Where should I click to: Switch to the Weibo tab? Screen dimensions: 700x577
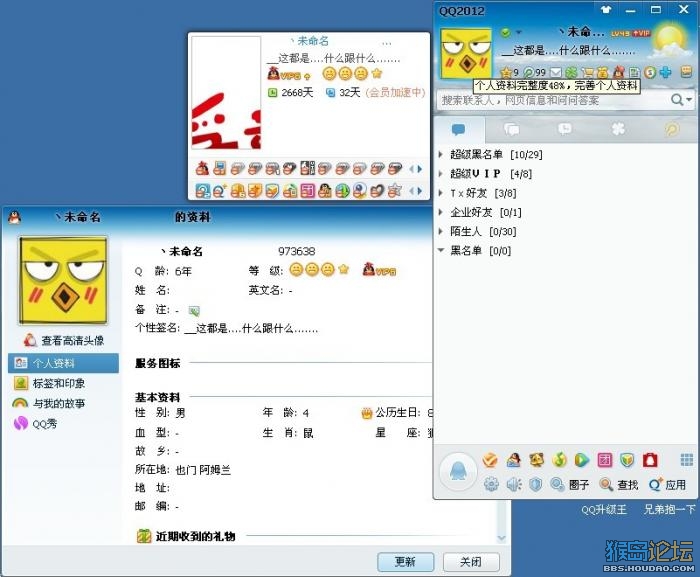point(671,130)
